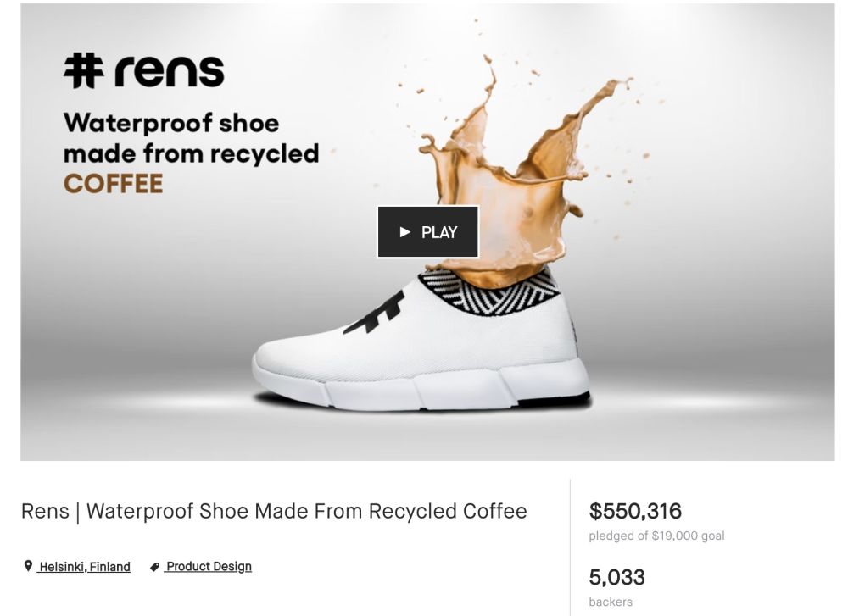Click the tag icon beside Product Design

pos(154,567)
